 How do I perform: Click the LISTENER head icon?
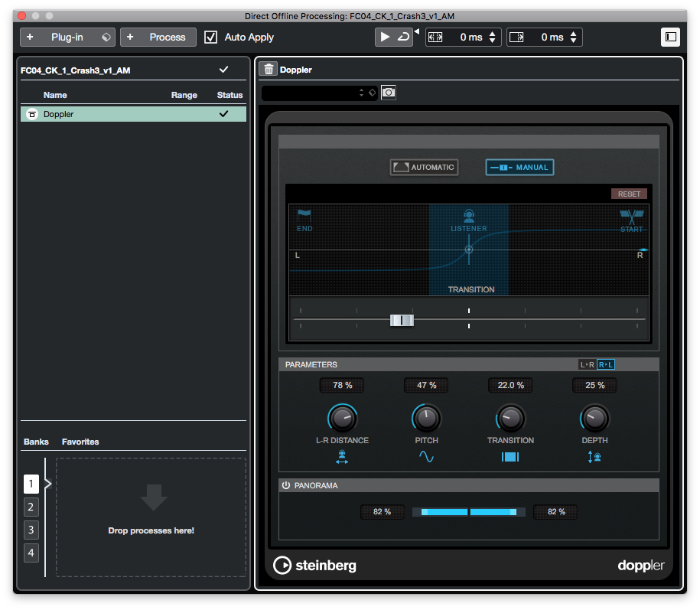click(469, 216)
